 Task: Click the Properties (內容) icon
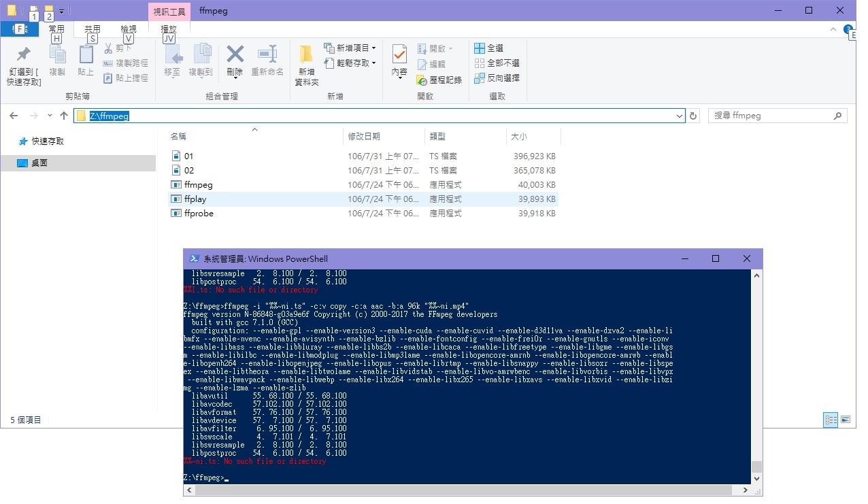(x=399, y=54)
